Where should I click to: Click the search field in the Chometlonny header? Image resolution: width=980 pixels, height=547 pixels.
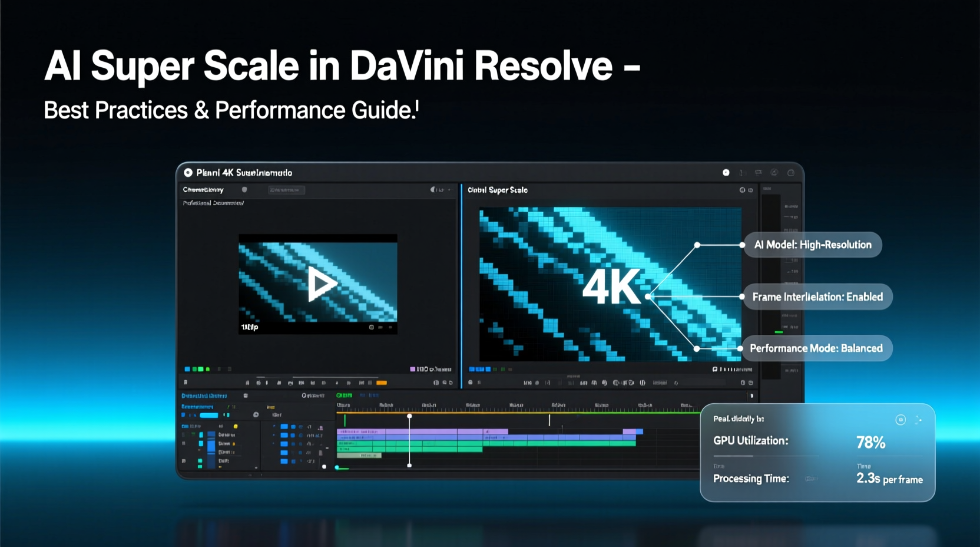point(287,190)
